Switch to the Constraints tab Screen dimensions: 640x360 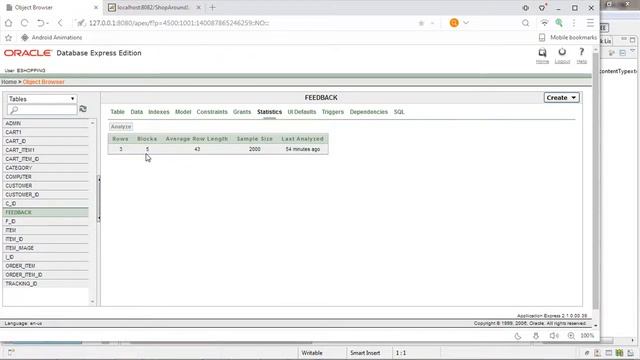click(212, 112)
